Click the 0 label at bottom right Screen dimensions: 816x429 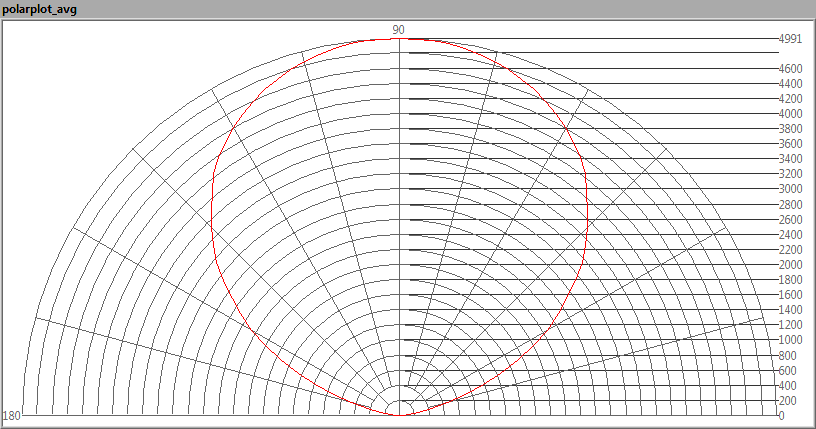tap(782, 415)
